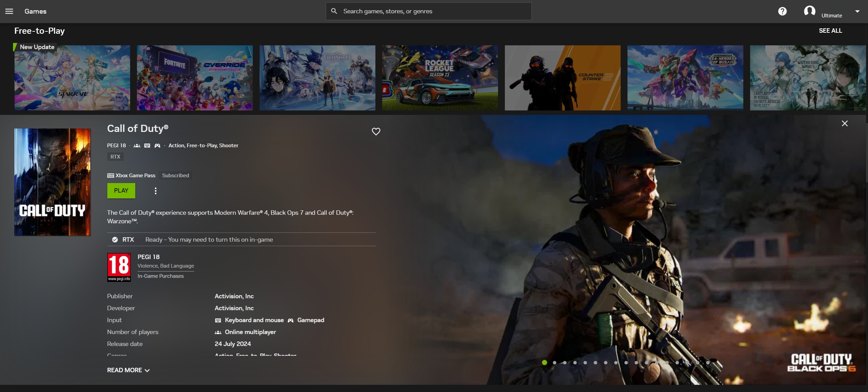Click gamepad icon in the game header row
Screen dimensions: 868x392
click(x=157, y=146)
